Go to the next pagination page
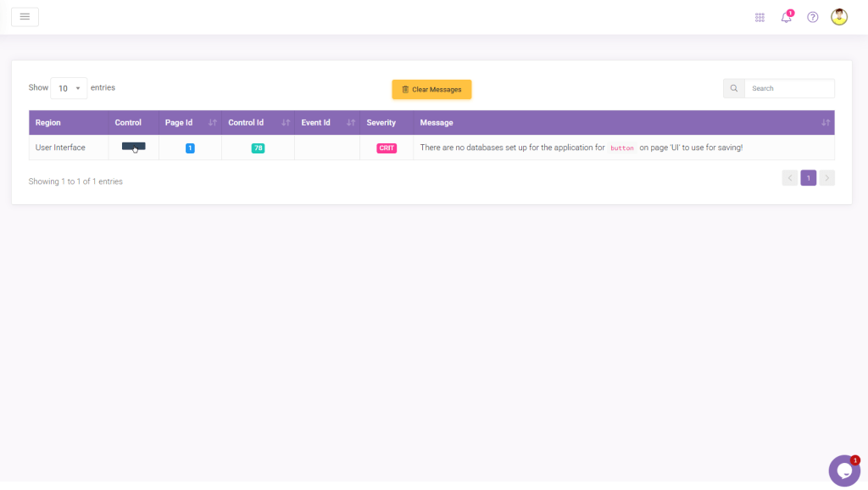 pyautogui.click(x=826, y=178)
